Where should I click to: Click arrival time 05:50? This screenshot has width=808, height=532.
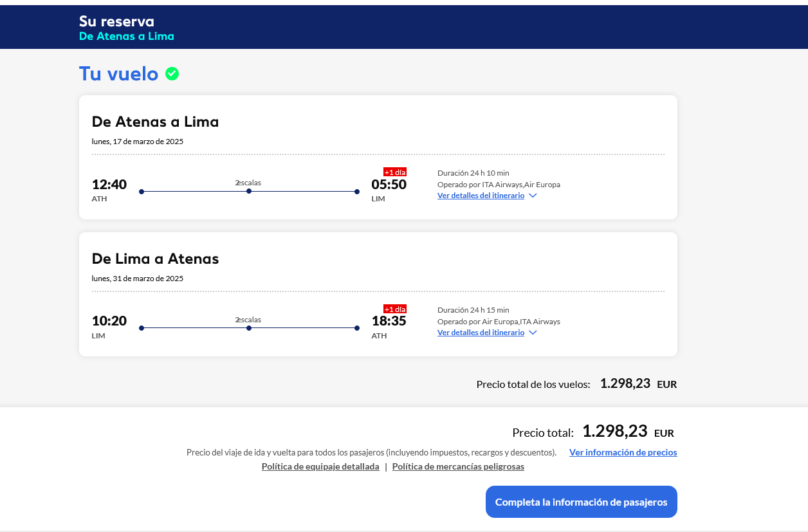pos(389,185)
